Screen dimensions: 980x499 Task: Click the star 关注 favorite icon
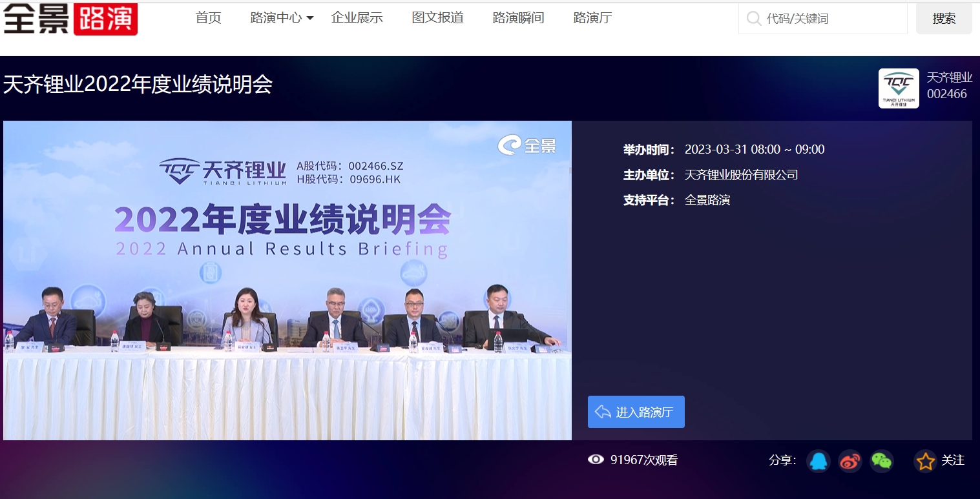925,461
